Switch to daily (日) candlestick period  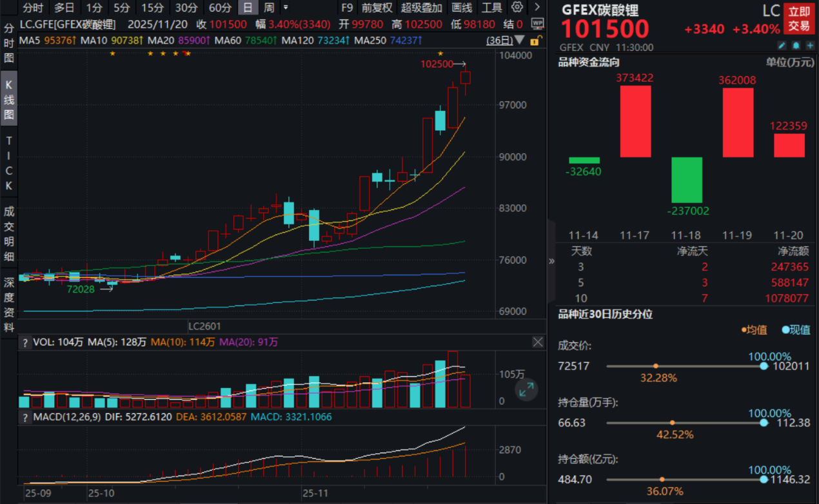tap(248, 8)
